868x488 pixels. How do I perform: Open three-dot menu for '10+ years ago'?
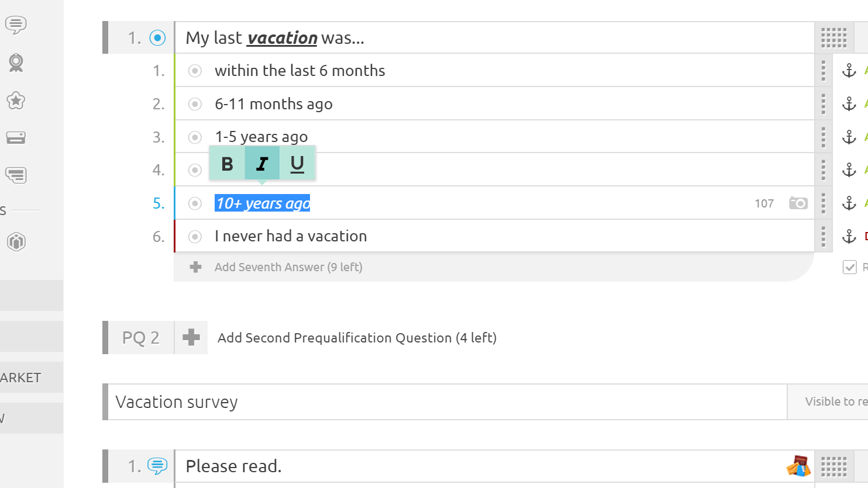click(x=823, y=203)
